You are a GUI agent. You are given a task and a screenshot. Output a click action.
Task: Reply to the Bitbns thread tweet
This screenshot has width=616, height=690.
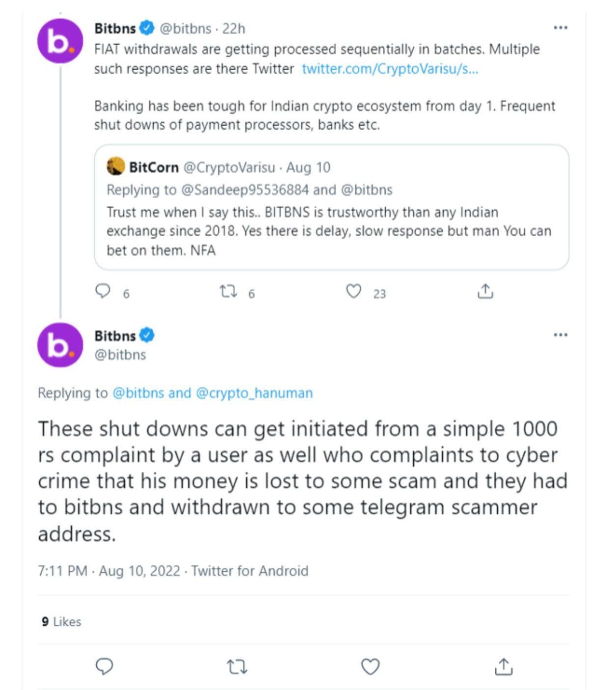tap(104, 292)
